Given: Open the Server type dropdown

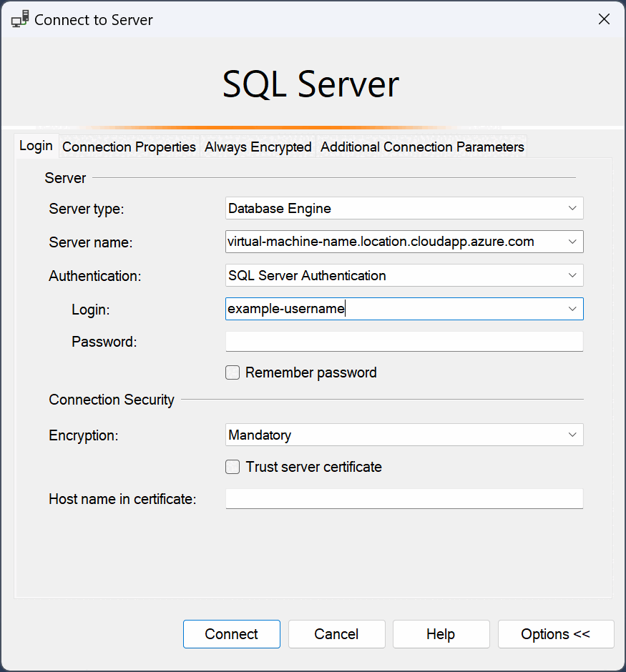Looking at the screenshot, I should pyautogui.click(x=572, y=208).
